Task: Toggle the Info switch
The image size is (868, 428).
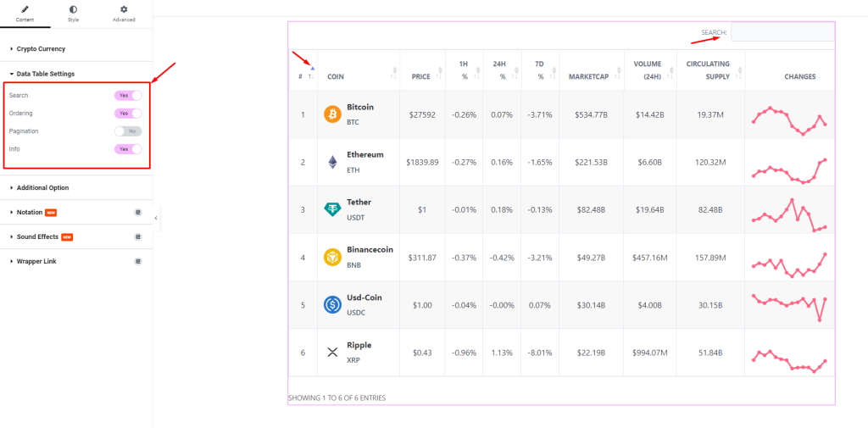Action: [x=128, y=149]
